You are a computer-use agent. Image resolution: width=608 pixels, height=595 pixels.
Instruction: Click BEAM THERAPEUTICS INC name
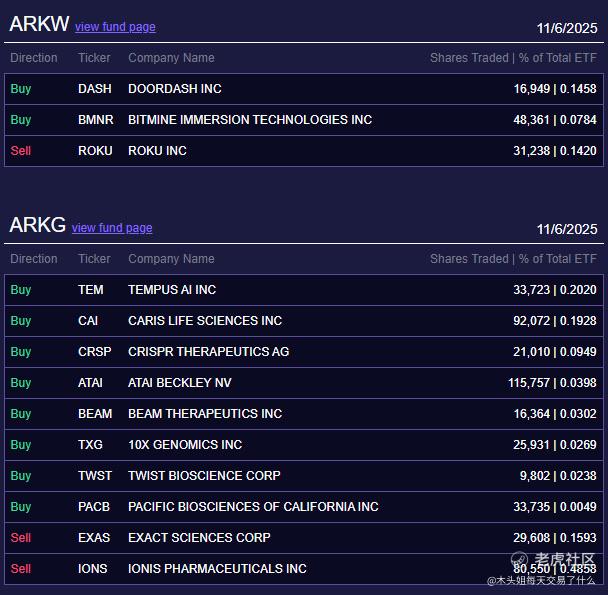click(205, 414)
